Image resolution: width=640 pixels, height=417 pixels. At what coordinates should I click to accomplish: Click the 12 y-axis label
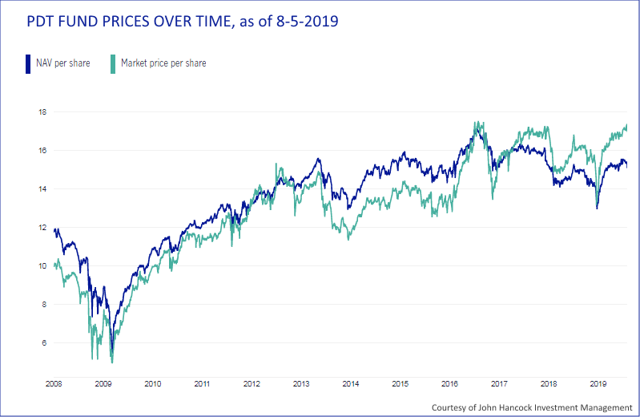coord(42,228)
